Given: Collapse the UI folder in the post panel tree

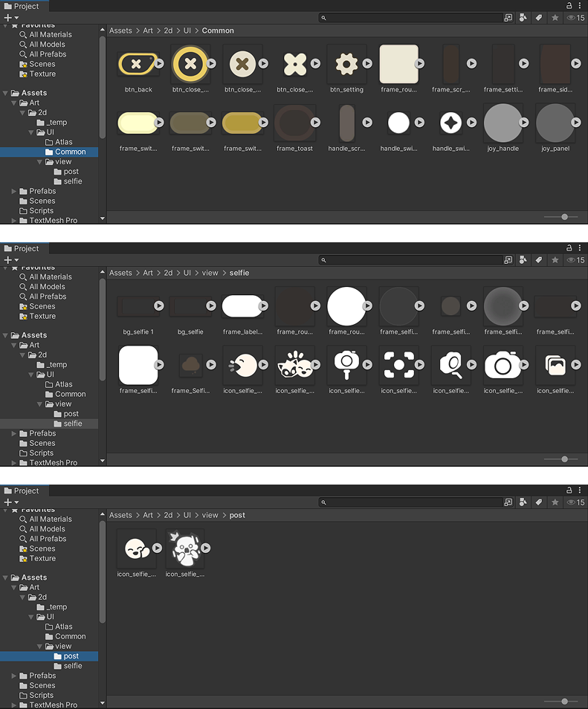Looking at the screenshot, I should (31, 617).
